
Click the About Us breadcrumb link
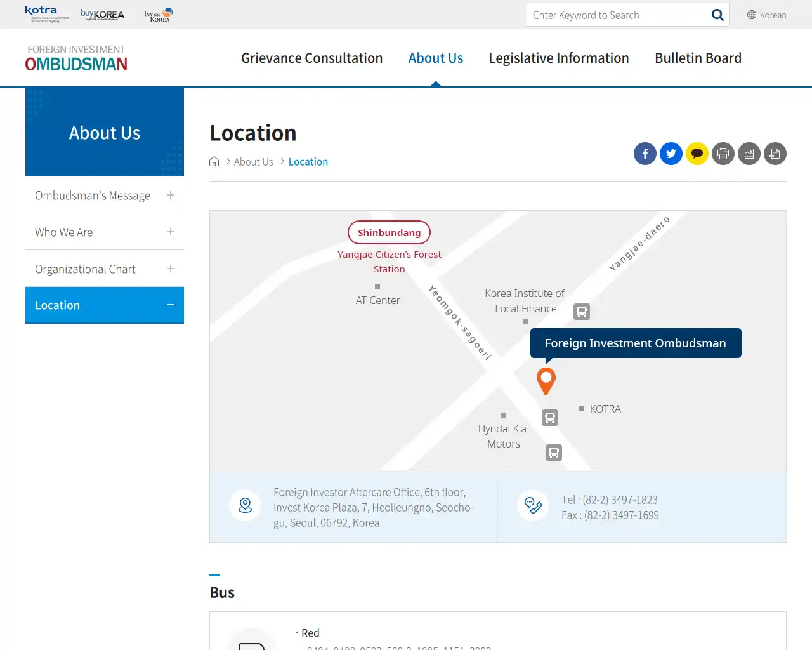[x=253, y=161]
